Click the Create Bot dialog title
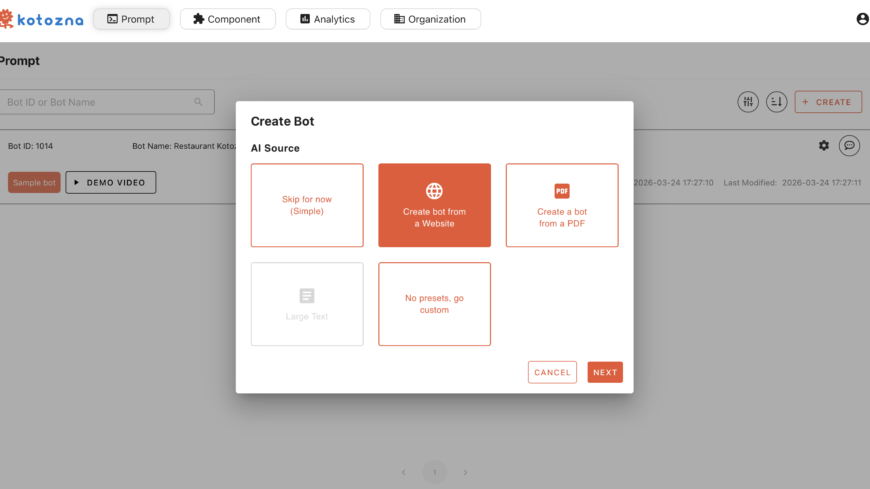Screen dimensions: 870x489 (x=282, y=121)
